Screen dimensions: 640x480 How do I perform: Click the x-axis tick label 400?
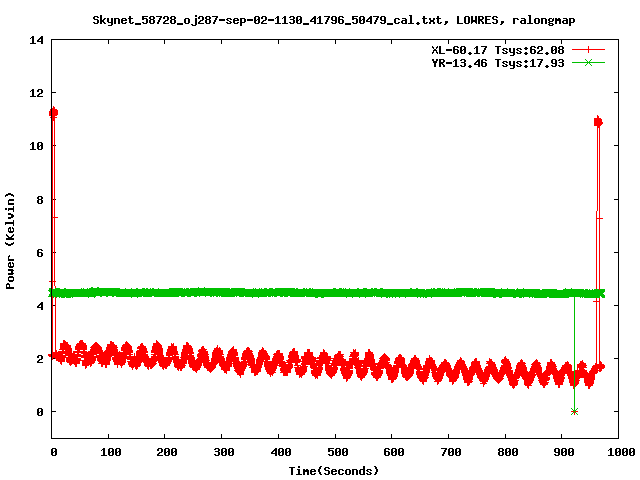click(x=281, y=452)
